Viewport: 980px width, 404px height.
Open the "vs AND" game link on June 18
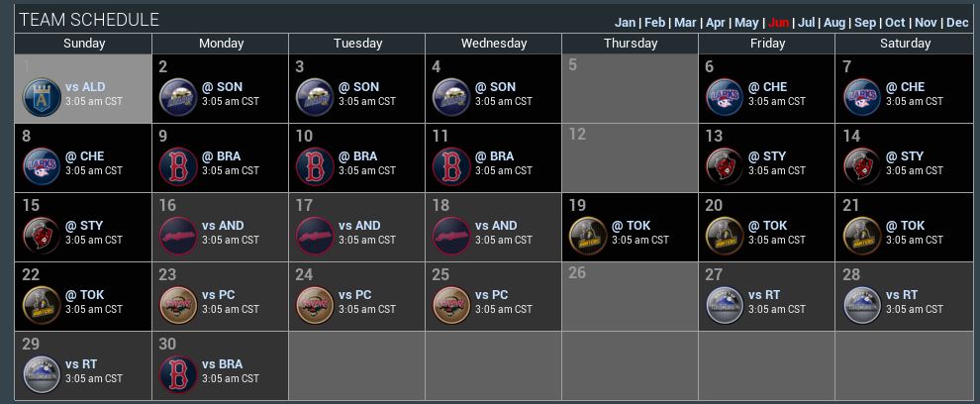497,226
